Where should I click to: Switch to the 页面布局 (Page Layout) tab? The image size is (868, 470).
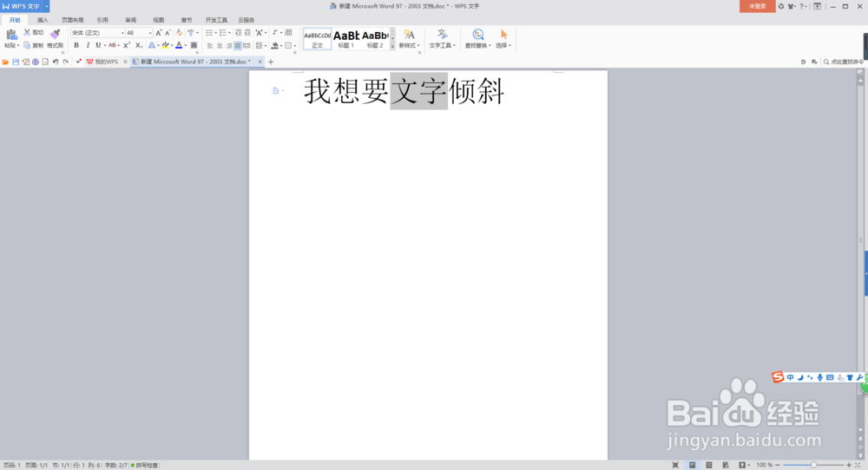[73, 20]
